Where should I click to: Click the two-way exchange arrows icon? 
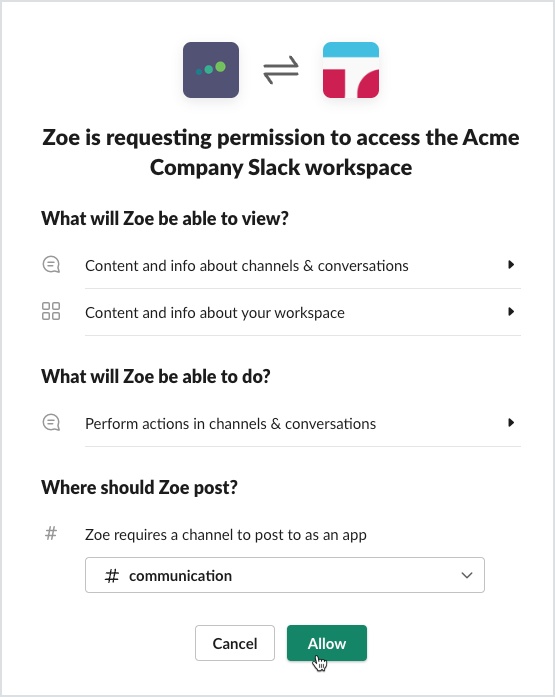(x=281, y=70)
